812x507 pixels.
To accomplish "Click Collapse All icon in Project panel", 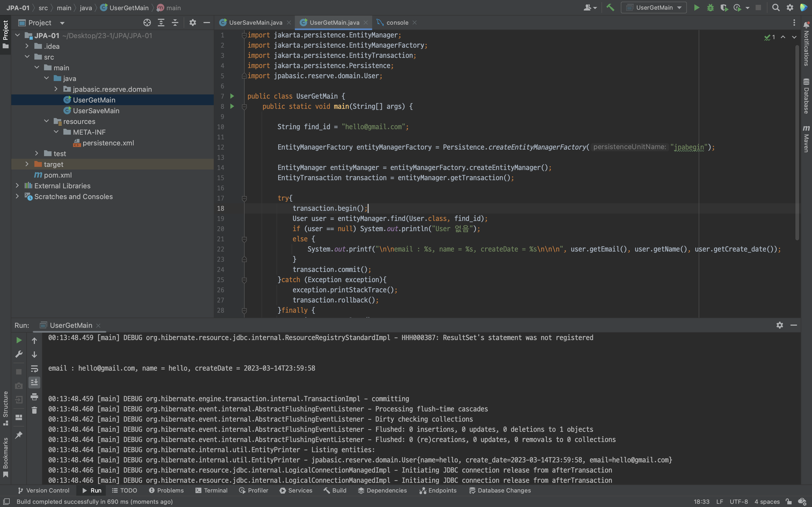I will pos(175,23).
